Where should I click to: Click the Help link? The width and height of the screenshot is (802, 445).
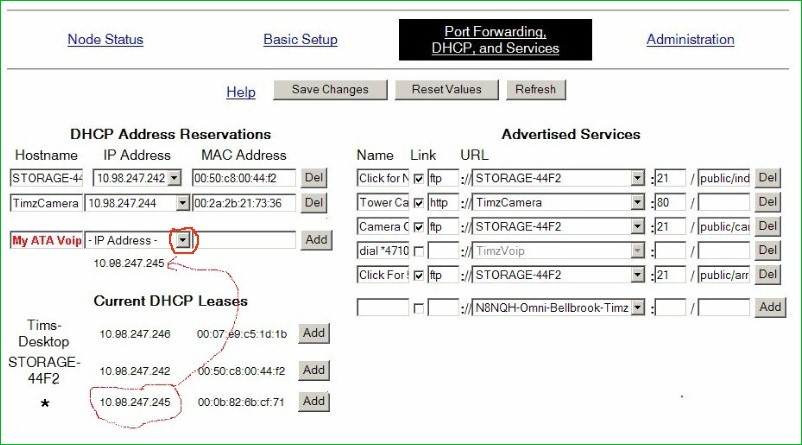pyautogui.click(x=240, y=92)
